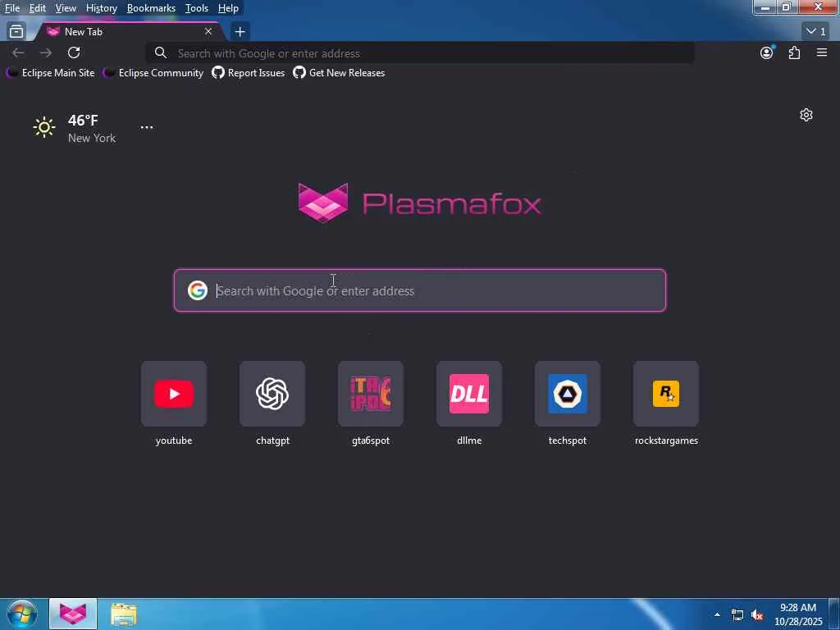Open the rockstargames shortcut tile
Viewport: 840px width, 630px height.
666,394
